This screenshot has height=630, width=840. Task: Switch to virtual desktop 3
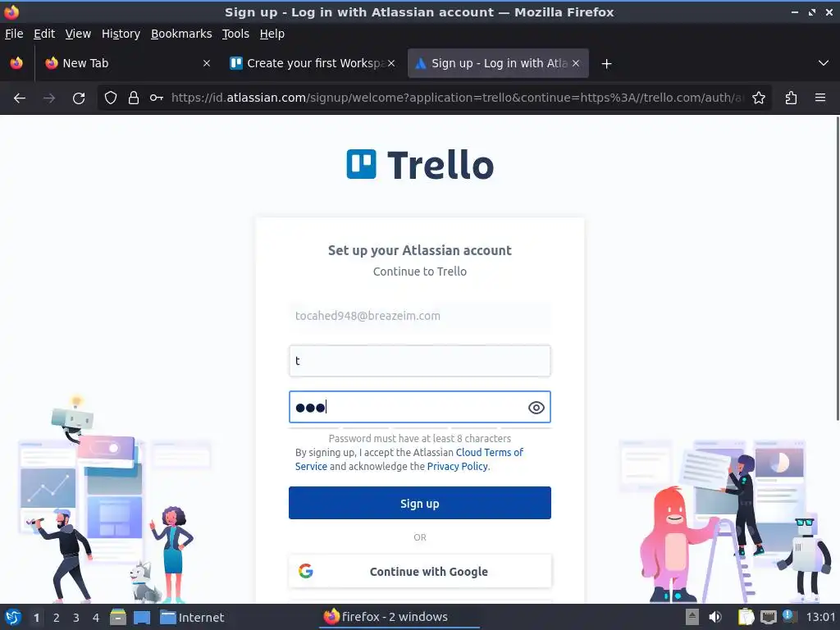76,618
